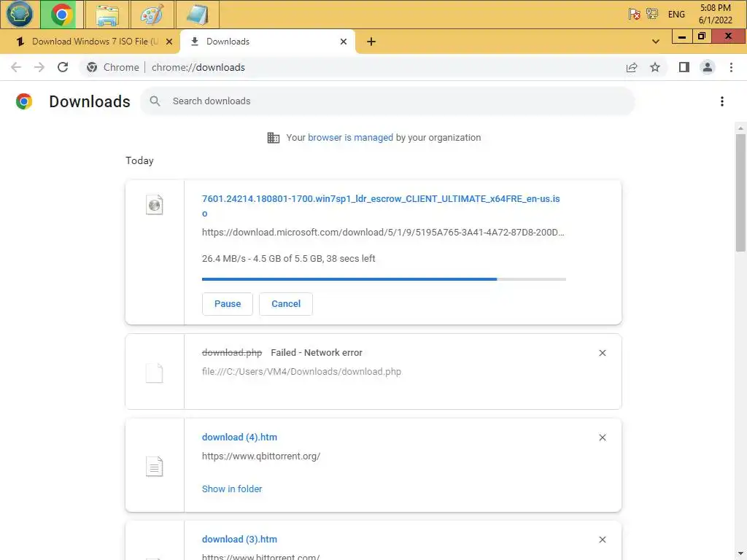Remove download (4).htm from the list
The image size is (747, 560).
point(602,437)
